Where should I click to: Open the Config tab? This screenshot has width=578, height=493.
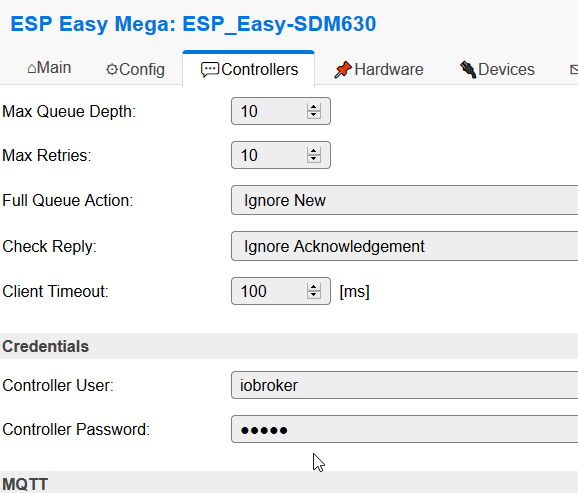(135, 69)
